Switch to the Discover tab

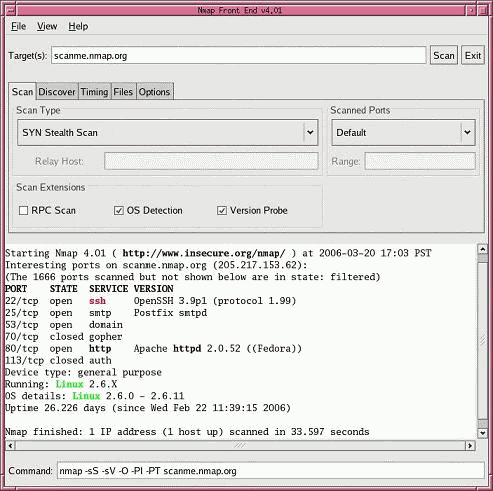tap(57, 92)
